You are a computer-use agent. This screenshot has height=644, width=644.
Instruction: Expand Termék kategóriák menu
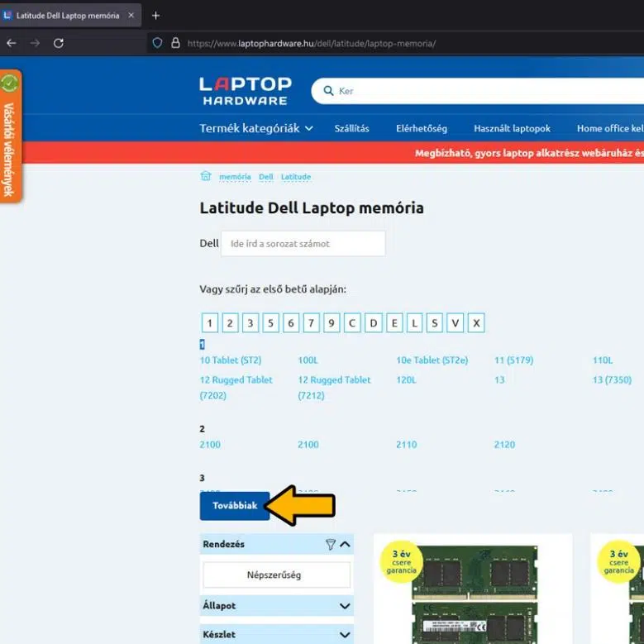256,129
